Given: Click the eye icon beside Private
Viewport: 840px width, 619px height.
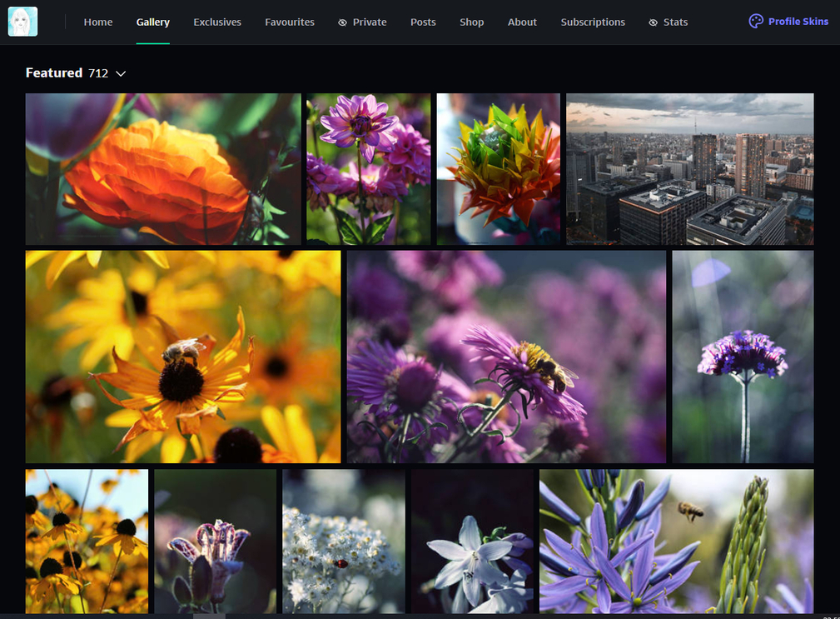Looking at the screenshot, I should pyautogui.click(x=342, y=22).
